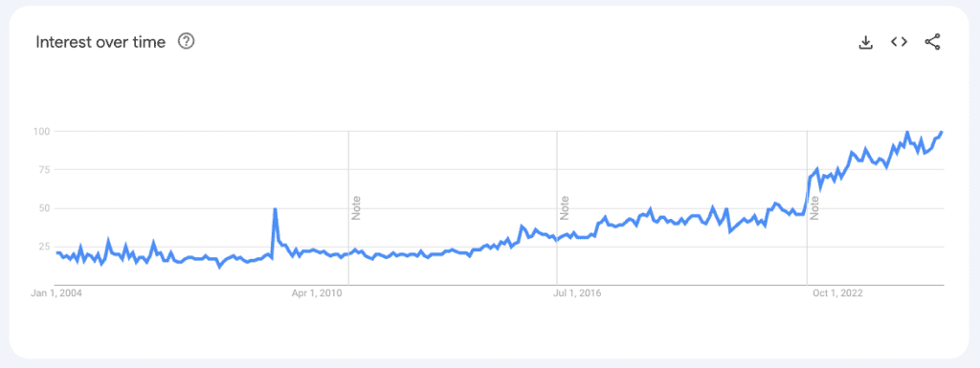
Task: Click the Oct 1, 2022 axis label
Action: pos(836,293)
